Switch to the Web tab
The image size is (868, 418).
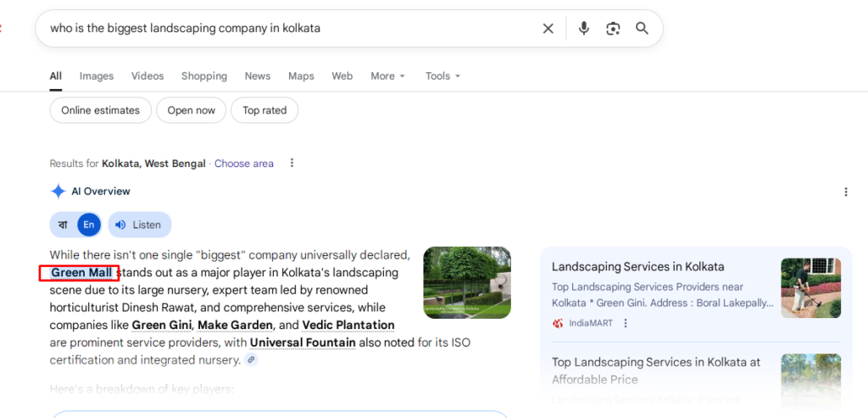pyautogui.click(x=342, y=75)
